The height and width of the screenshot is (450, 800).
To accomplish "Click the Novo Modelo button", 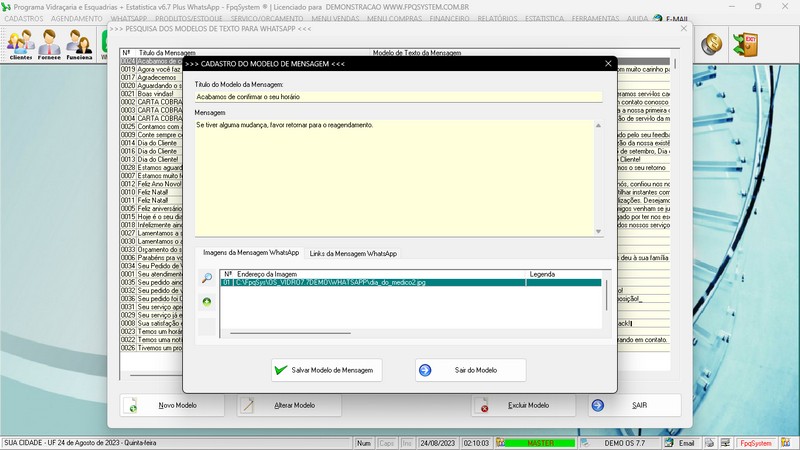I will pos(172,405).
